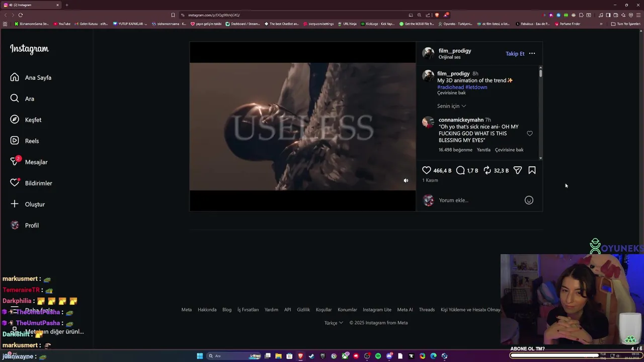
Task: Click Takip Et to follow film__prodigy
Action: [515, 54]
